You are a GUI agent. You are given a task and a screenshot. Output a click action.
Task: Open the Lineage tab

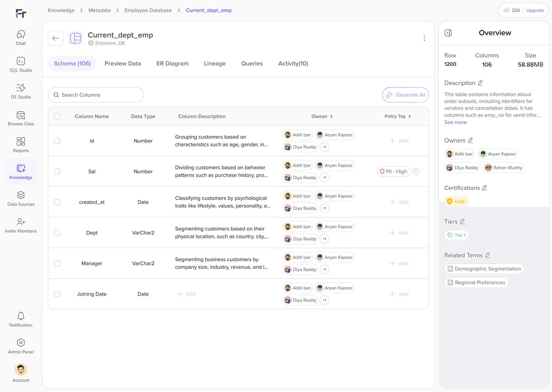pyautogui.click(x=215, y=64)
